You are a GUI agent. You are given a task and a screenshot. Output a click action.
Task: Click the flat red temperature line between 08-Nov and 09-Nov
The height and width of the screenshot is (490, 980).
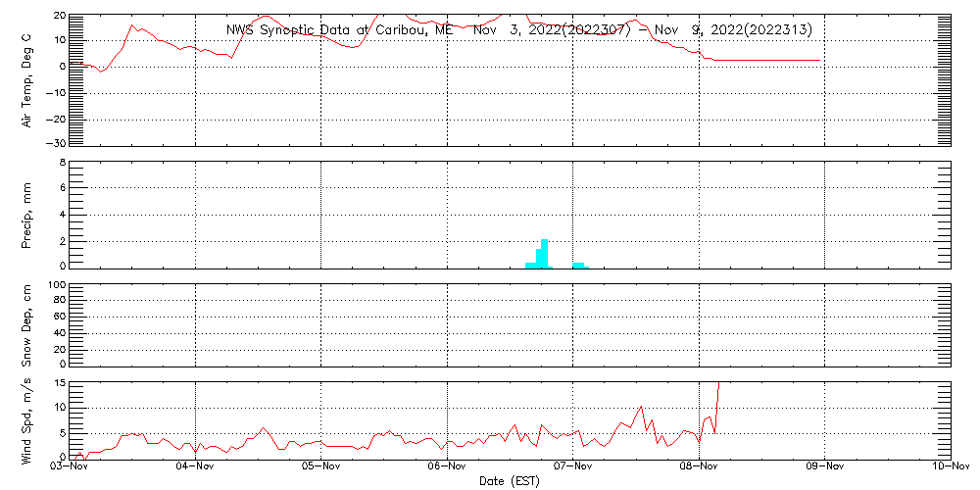tap(767, 61)
